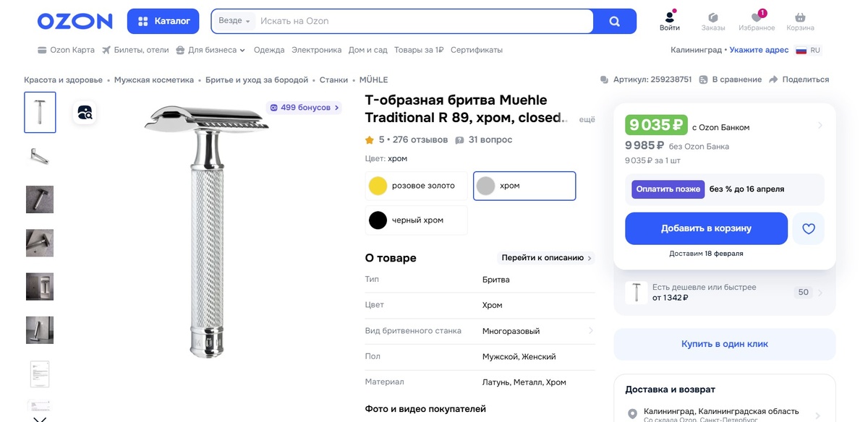Viewport: 868px width, 422px height.
Task: Click Добавить в корзину button
Action: click(706, 228)
